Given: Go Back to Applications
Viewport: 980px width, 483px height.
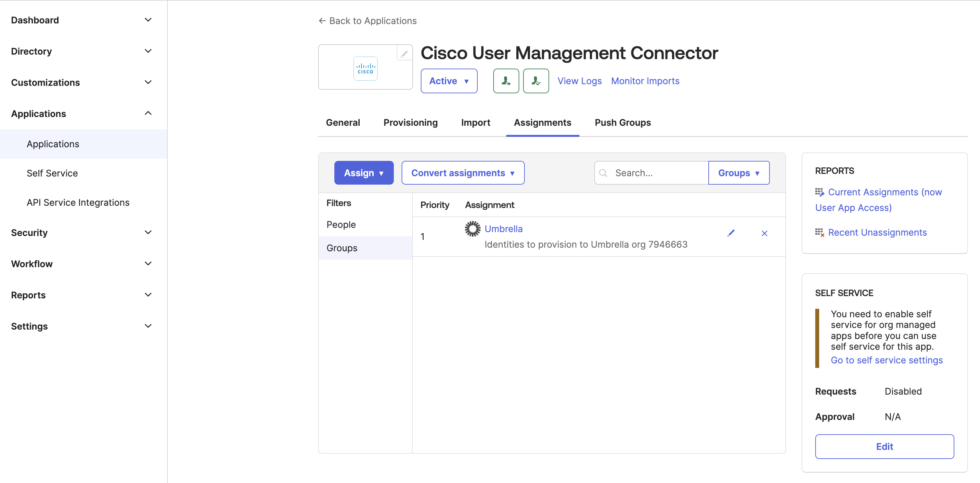Looking at the screenshot, I should [367, 21].
